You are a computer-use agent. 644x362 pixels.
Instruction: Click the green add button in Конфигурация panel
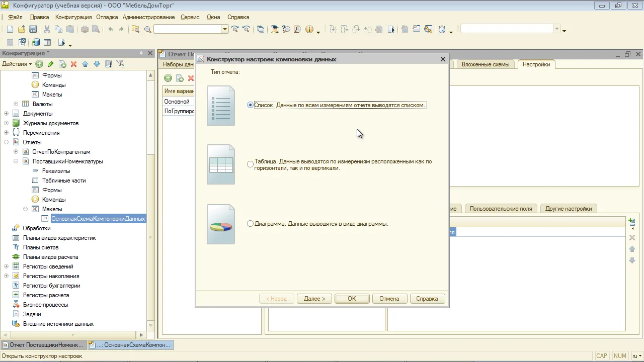tap(39, 64)
